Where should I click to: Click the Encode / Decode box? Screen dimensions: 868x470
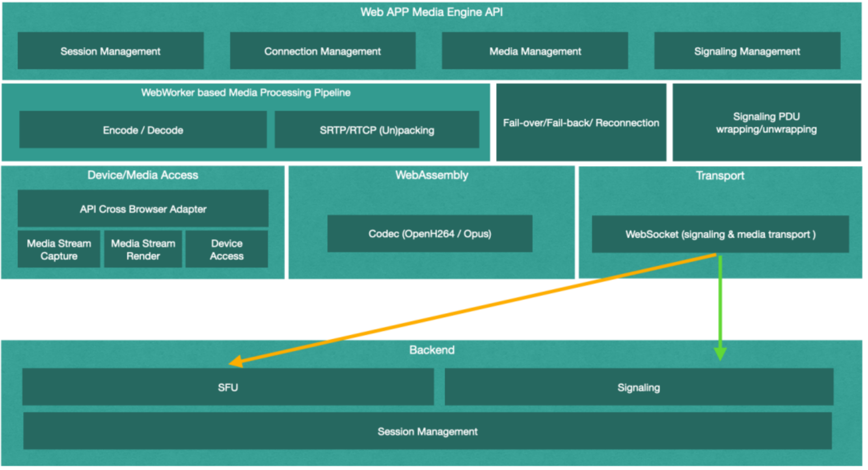click(x=143, y=130)
